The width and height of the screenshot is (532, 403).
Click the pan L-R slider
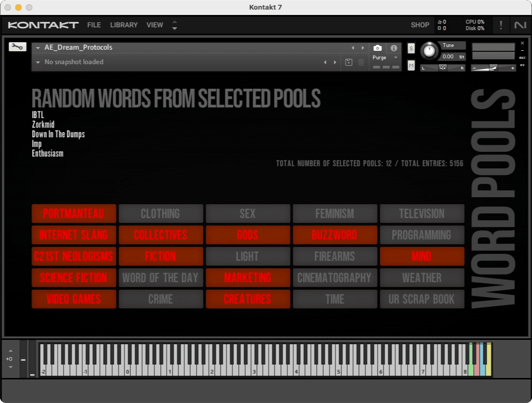pyautogui.click(x=443, y=68)
